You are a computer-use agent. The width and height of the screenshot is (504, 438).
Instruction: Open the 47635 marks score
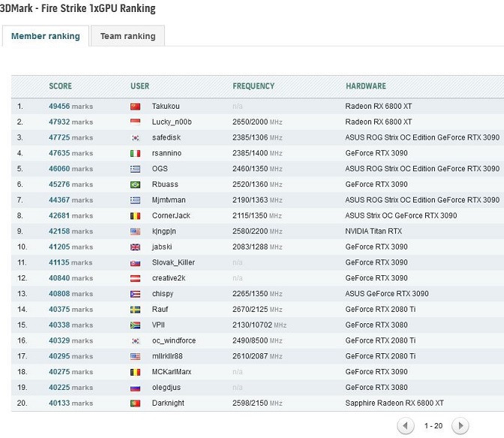[x=70, y=153]
